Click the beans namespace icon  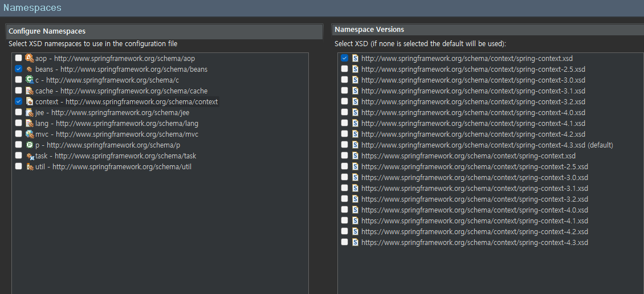tap(29, 69)
